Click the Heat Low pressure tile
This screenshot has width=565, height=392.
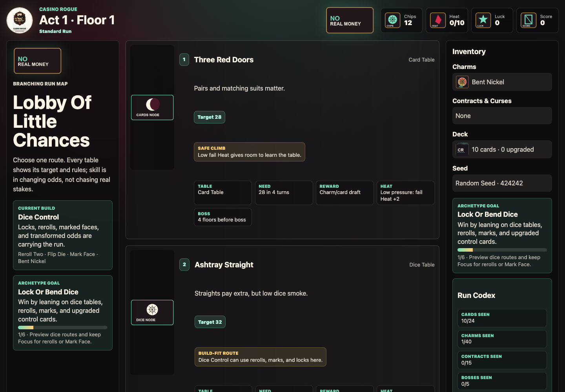click(x=406, y=193)
